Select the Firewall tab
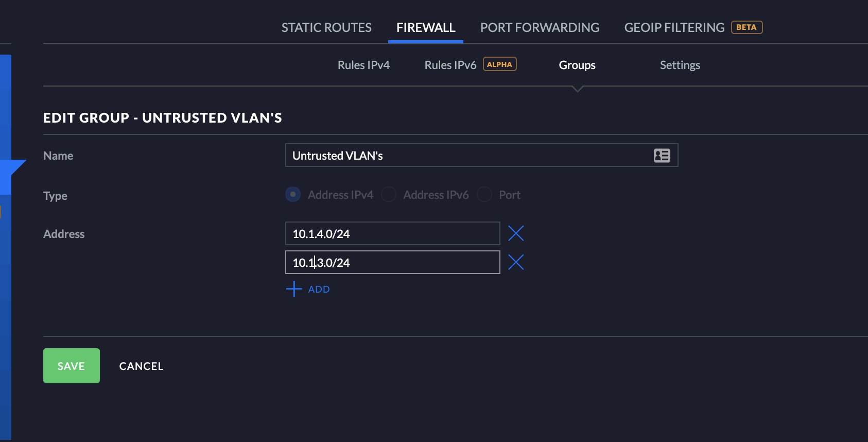 426,27
